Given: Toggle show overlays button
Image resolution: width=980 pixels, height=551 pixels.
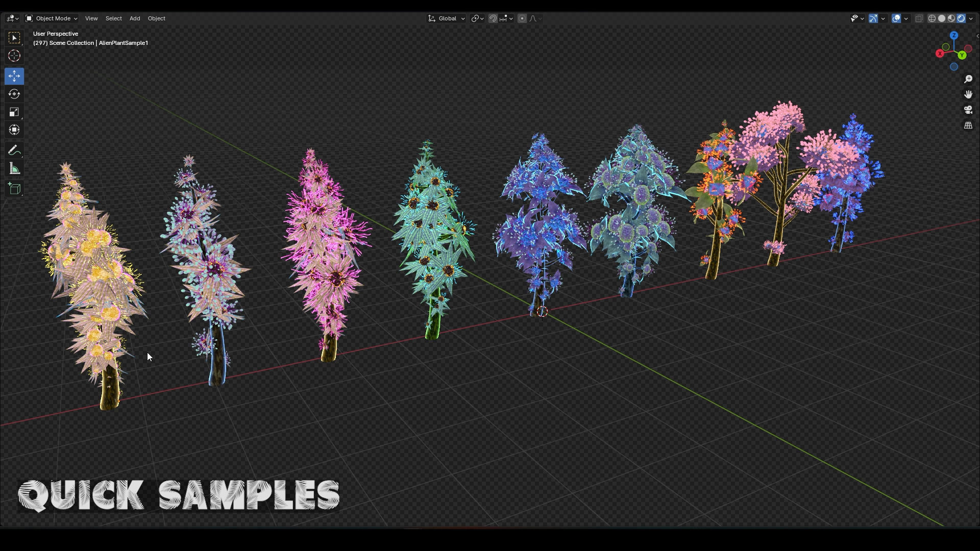Looking at the screenshot, I should [x=896, y=18].
